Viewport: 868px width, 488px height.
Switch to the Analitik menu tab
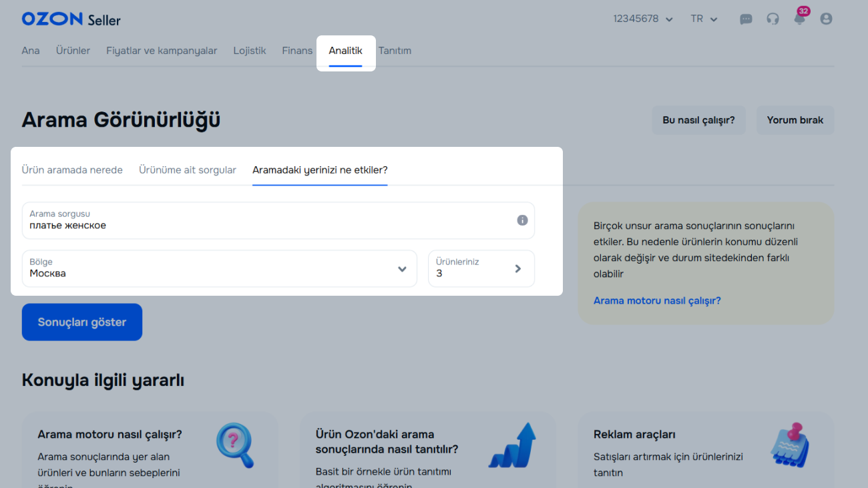pyautogui.click(x=345, y=51)
